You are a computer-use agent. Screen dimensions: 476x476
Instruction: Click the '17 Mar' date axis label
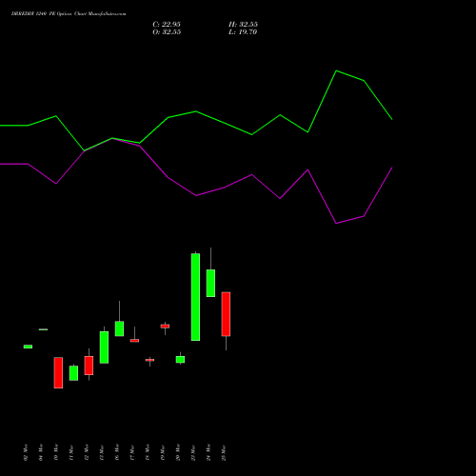(132, 452)
